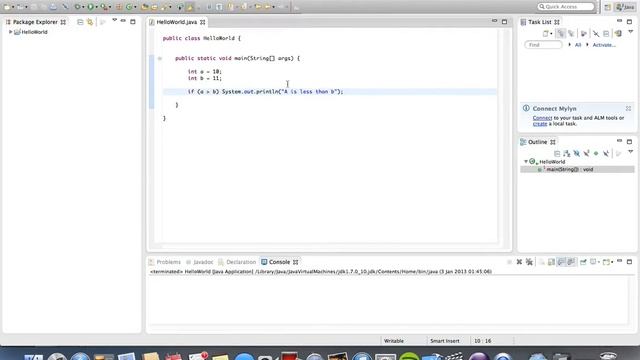Screen dimensions: 640x360
Task: Click 'public class HelloWorld {' line
Action: pyautogui.click(x=202, y=38)
